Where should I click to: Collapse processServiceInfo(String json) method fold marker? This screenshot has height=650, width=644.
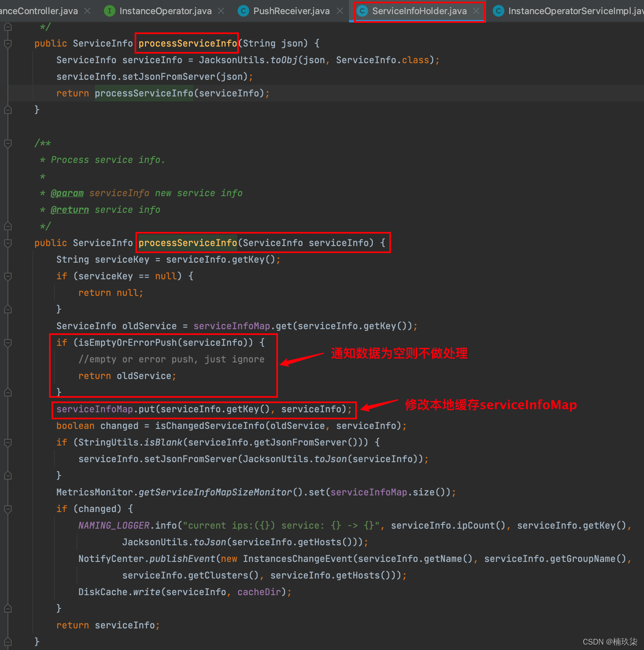coord(8,43)
